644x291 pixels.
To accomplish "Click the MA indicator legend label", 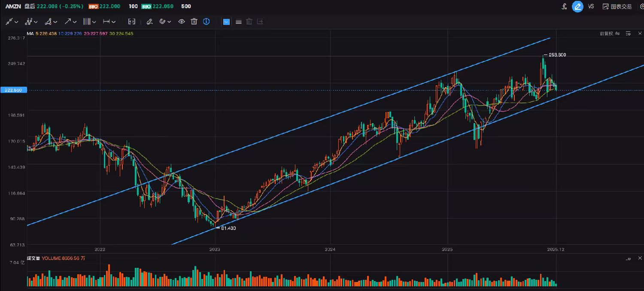I will [x=30, y=33].
